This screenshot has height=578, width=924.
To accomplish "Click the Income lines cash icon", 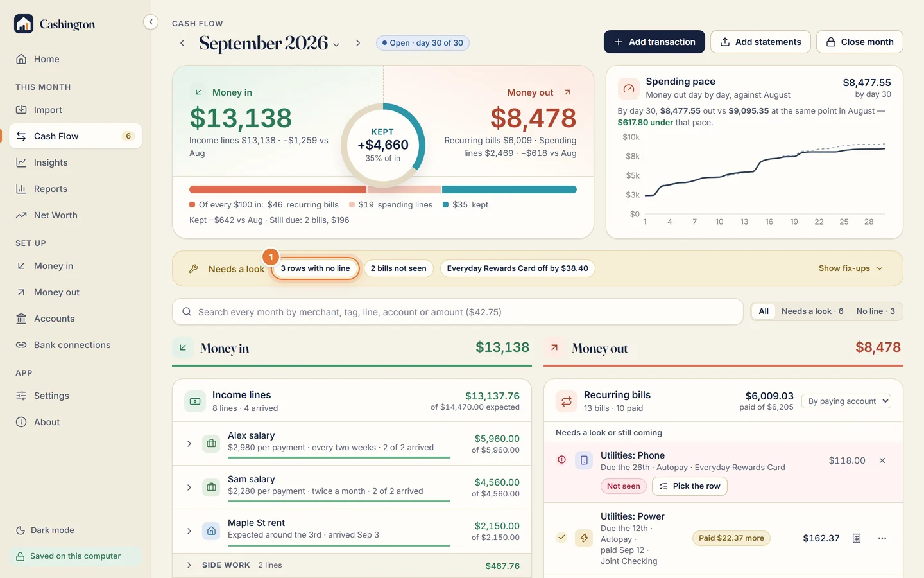I will (x=195, y=401).
